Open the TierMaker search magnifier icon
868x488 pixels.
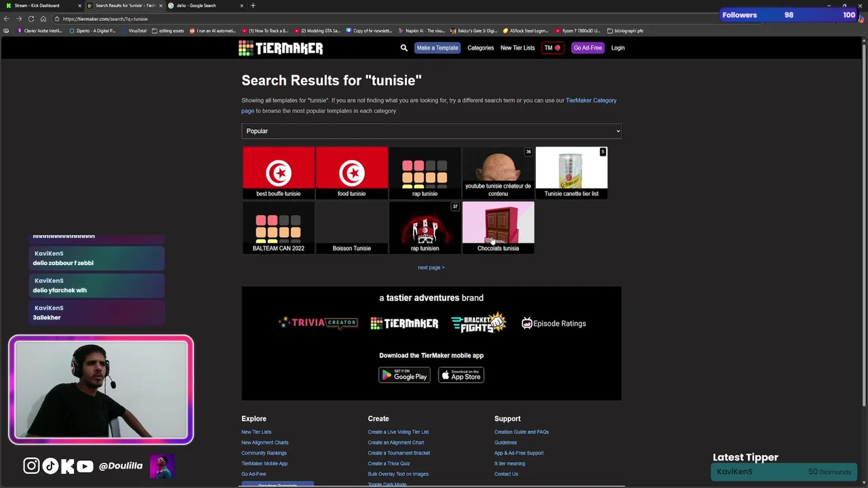404,48
